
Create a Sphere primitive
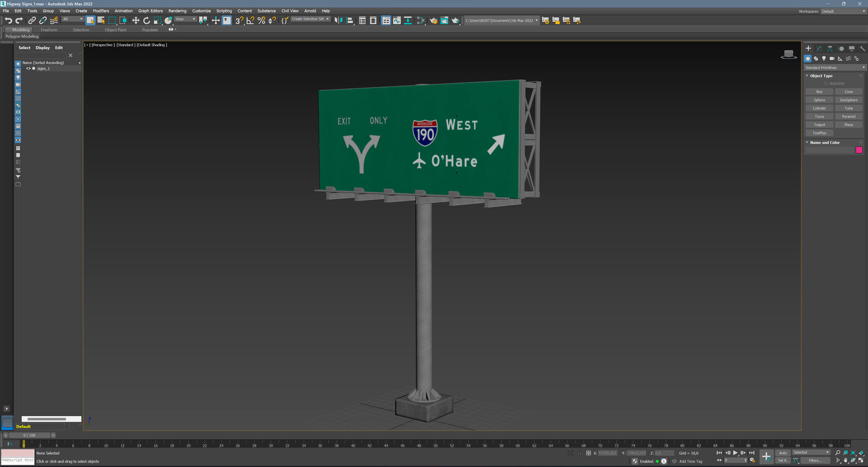point(819,100)
